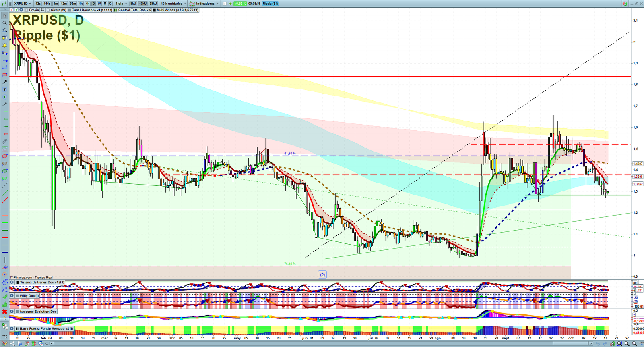Select the Ripple ($1) label button
Image resolution: width=644 pixels, height=347 pixels.
[270, 4]
